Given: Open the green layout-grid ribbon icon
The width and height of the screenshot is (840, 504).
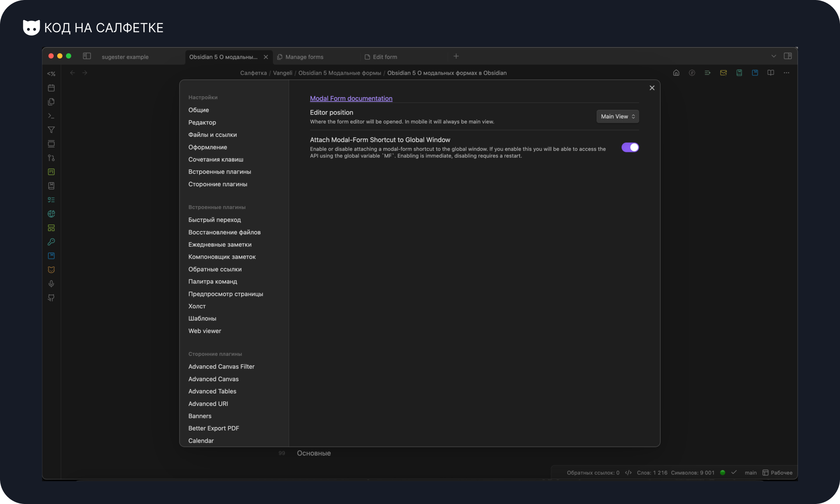Looking at the screenshot, I should pyautogui.click(x=51, y=228).
